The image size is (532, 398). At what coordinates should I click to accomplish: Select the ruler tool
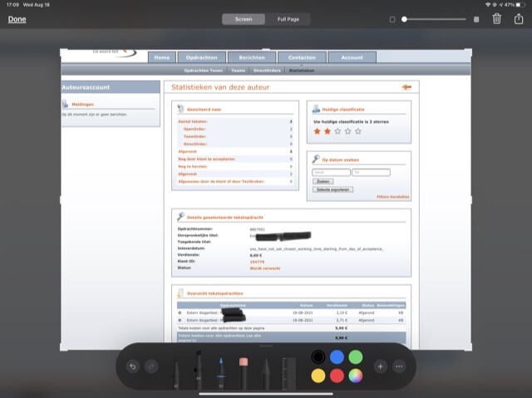click(x=288, y=373)
